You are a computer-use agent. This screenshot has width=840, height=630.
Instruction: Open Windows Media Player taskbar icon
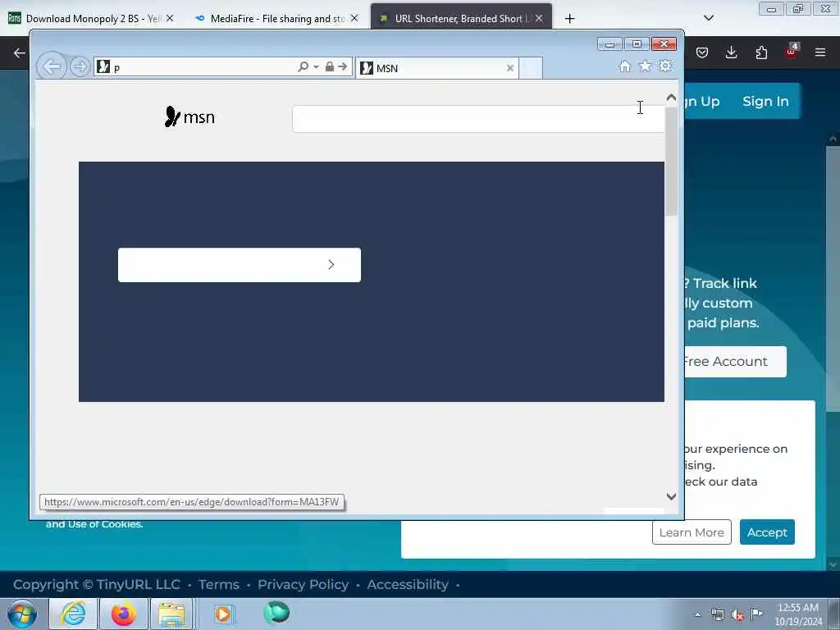click(x=223, y=614)
